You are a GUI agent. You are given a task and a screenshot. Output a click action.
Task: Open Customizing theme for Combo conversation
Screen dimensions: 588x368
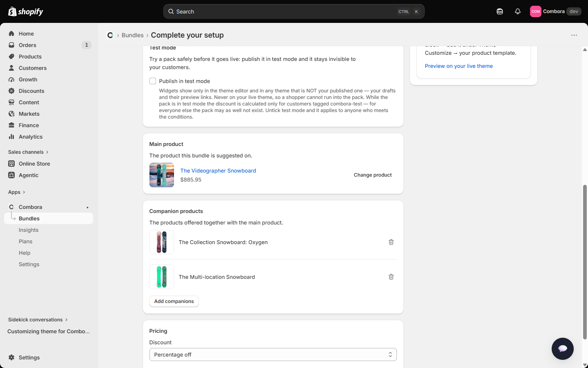coord(49,331)
